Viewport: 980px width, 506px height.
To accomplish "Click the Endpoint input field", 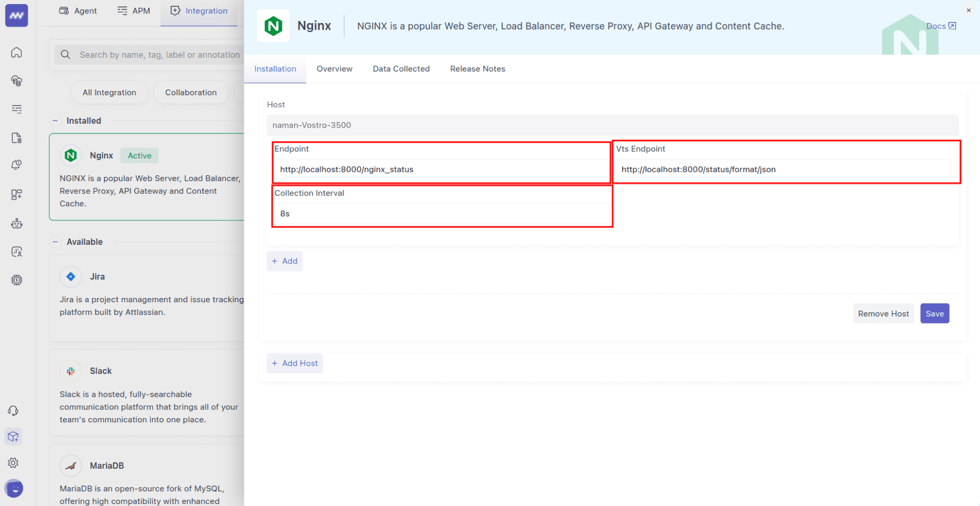I will (x=442, y=170).
